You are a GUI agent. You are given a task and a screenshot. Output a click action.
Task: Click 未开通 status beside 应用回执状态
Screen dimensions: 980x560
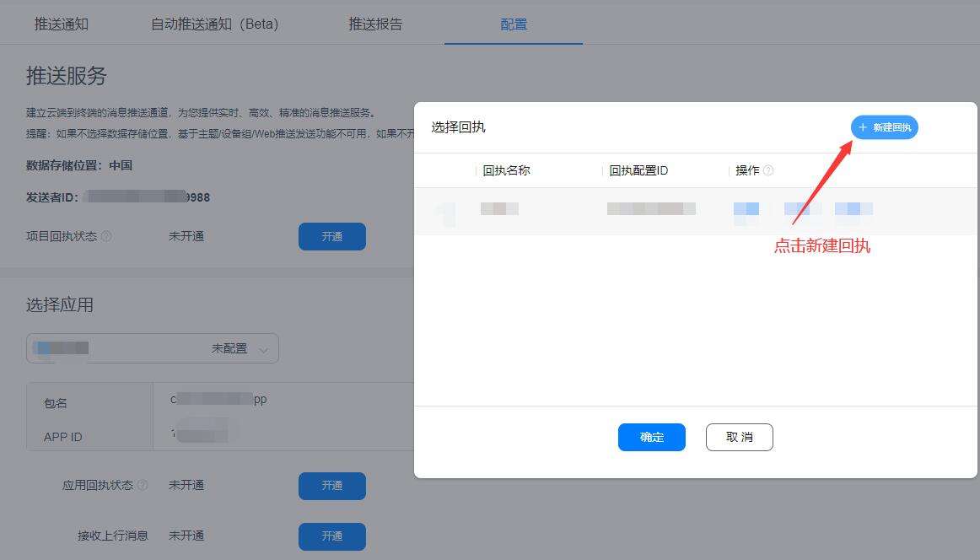pos(186,485)
